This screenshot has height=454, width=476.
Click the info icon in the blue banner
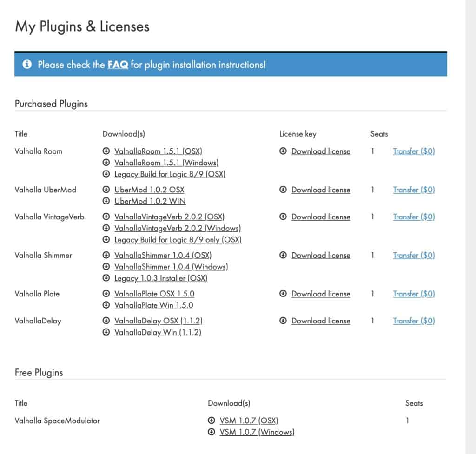click(27, 64)
